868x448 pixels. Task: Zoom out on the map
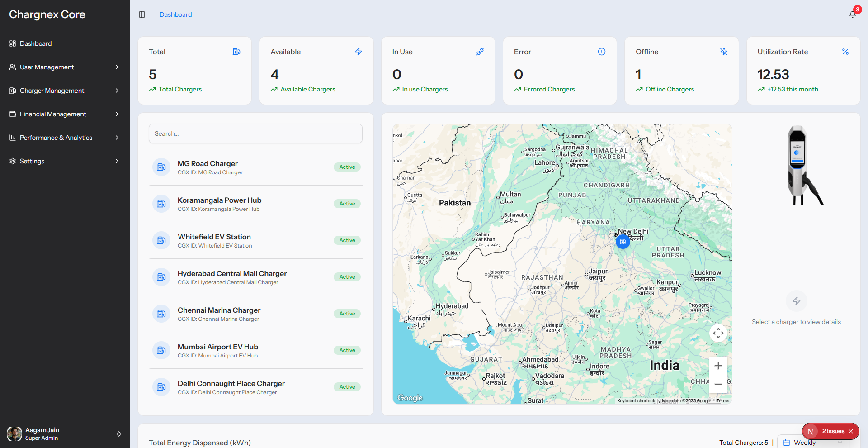pyautogui.click(x=718, y=384)
